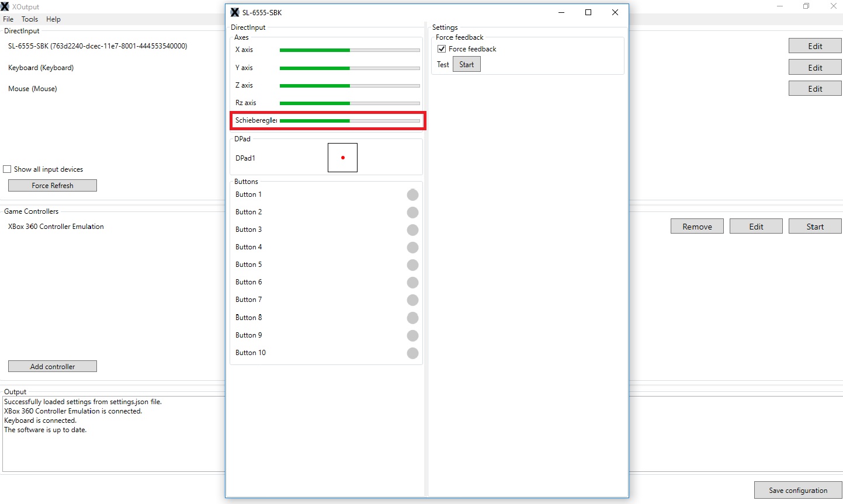The height and width of the screenshot is (504, 843).
Task: Click inside the DPad1 indicator box
Action: click(x=342, y=157)
